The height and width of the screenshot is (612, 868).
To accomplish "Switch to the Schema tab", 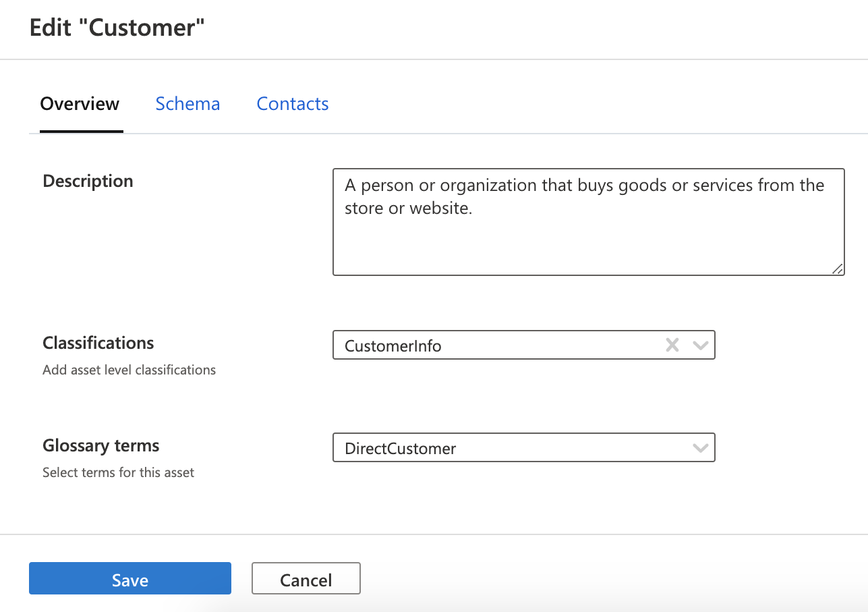I will click(187, 104).
